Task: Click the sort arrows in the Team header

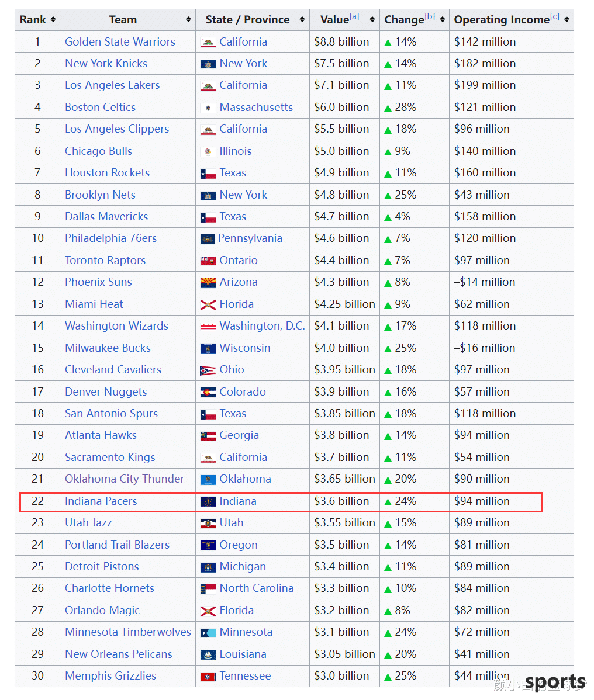Action: pos(188,20)
